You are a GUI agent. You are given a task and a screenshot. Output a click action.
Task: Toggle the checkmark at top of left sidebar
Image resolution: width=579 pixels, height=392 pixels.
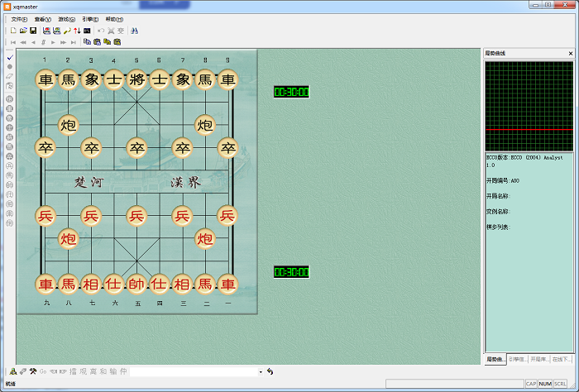coord(9,58)
